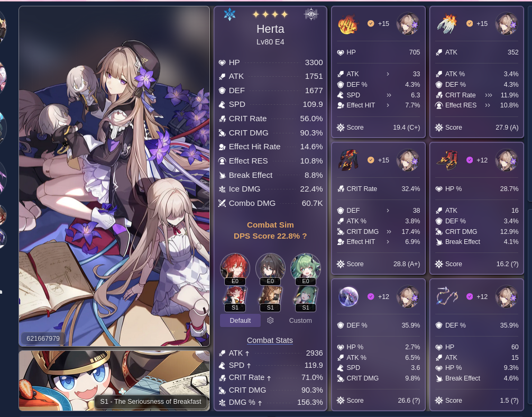
Task: Select the planar sphere ornament icon
Action: (348, 296)
